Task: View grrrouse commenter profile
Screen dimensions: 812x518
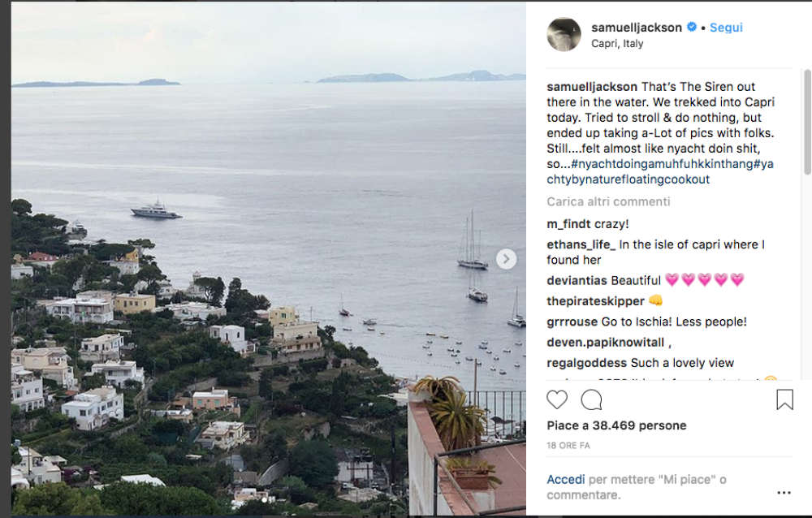Action: click(572, 322)
